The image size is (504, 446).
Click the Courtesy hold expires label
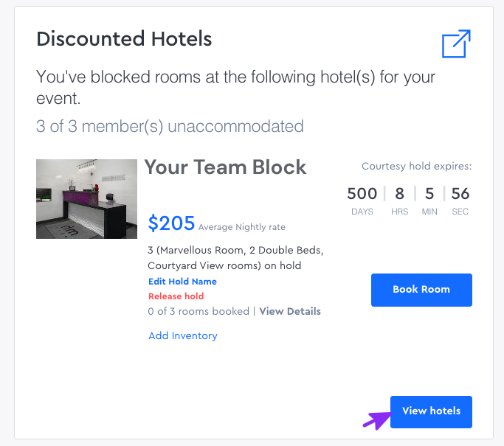pyautogui.click(x=416, y=167)
